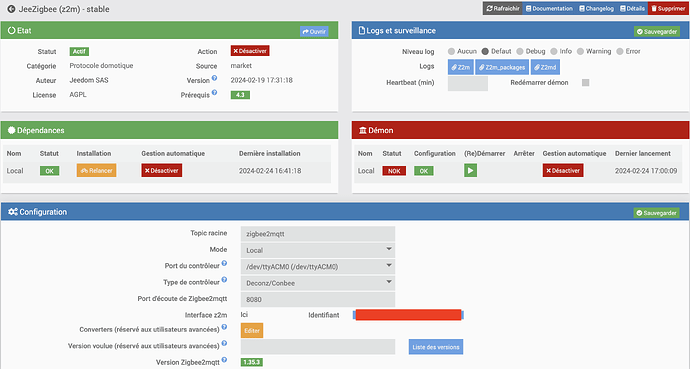Viewport: 690px width, 369px height.
Task: Click the red Supprimer button
Action: click(668, 8)
